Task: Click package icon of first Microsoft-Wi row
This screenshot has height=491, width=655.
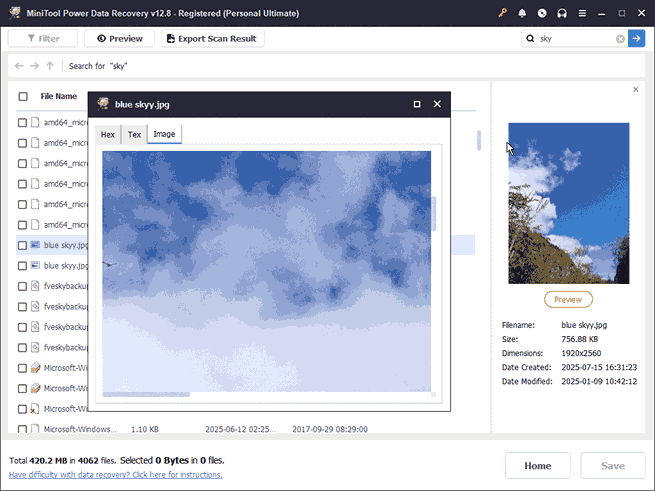Action: [x=36, y=368]
